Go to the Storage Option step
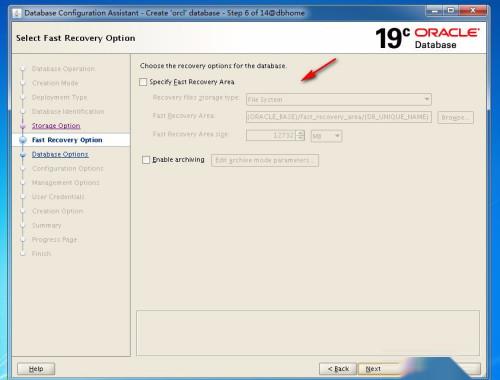 click(56, 126)
